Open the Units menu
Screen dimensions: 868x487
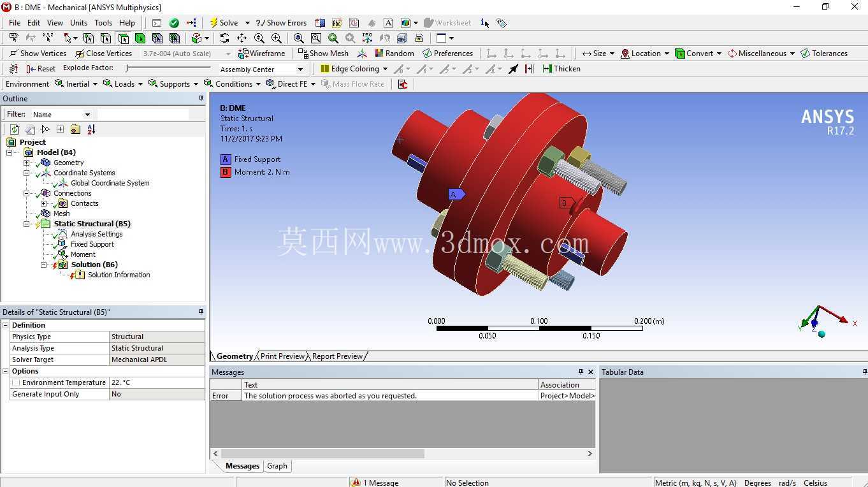78,23
